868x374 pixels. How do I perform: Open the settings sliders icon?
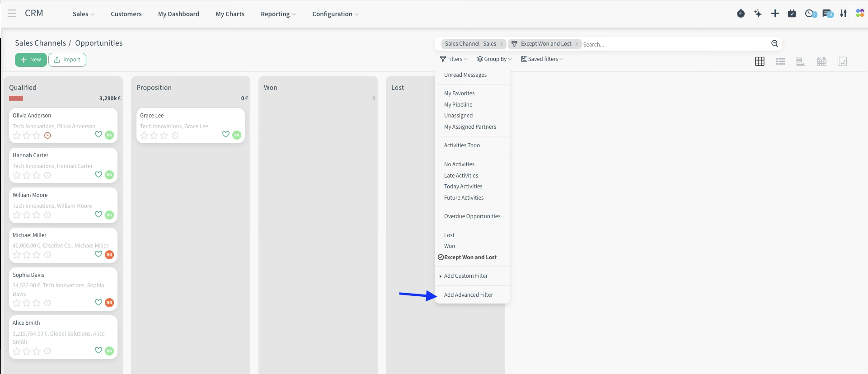[x=843, y=14]
